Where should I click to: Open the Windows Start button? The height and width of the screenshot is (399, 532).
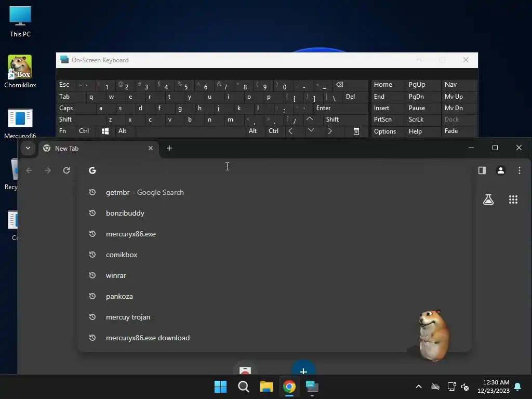click(220, 387)
